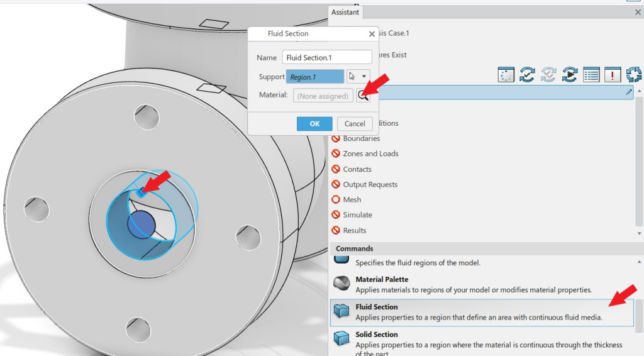Select the Output Requests step
This screenshot has width=644, height=356.
tap(370, 184)
